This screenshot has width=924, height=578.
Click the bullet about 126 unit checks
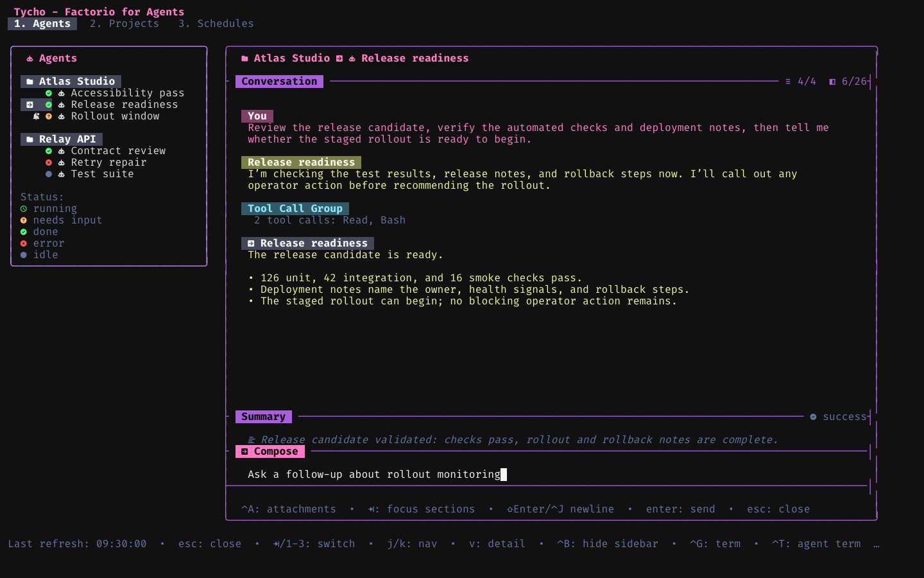[x=415, y=278]
